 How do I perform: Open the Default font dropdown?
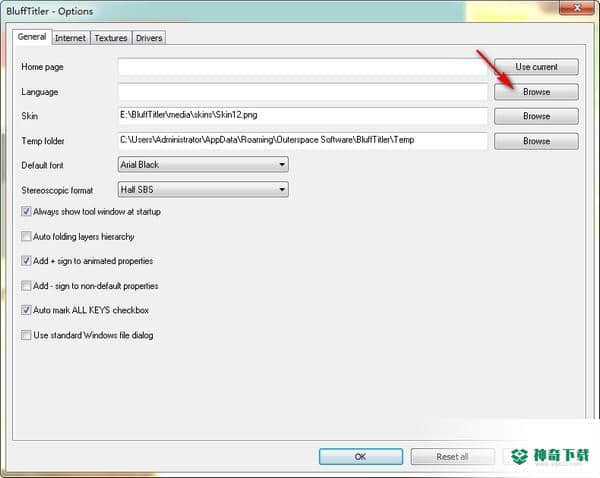click(203, 165)
